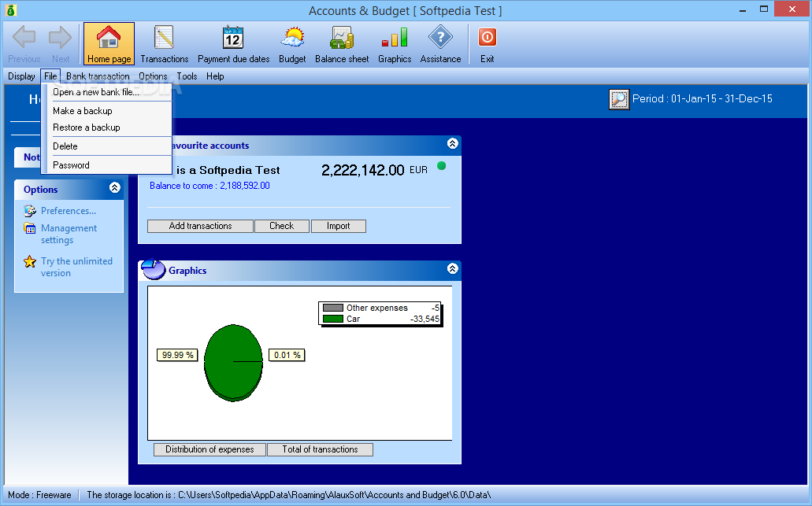Click the Check button
The image size is (812, 506).
pos(282,226)
